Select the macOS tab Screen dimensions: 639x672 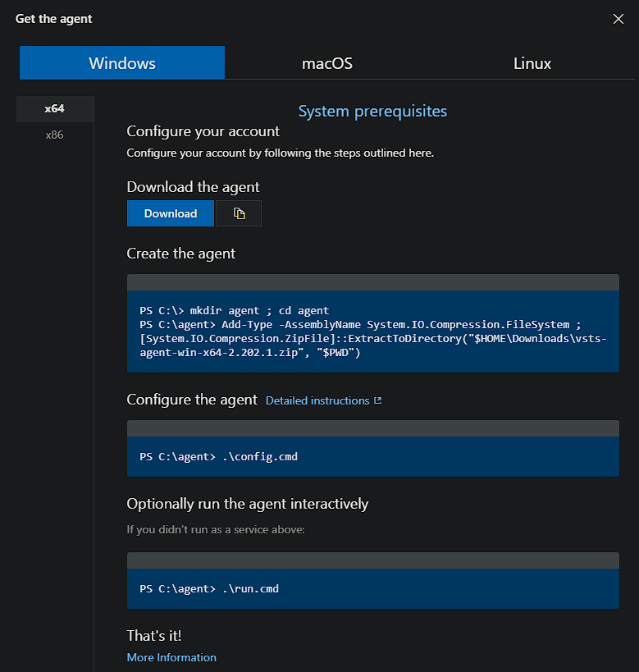tap(327, 63)
